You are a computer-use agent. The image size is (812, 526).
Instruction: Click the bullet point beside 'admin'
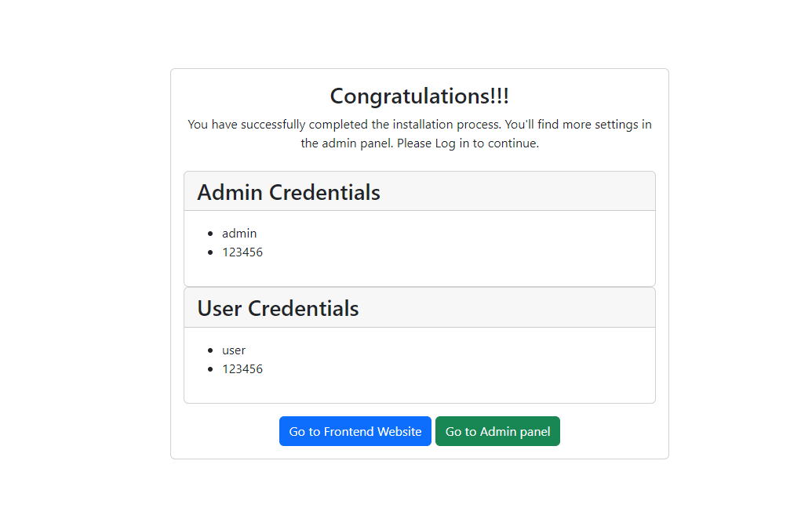pyautogui.click(x=210, y=234)
